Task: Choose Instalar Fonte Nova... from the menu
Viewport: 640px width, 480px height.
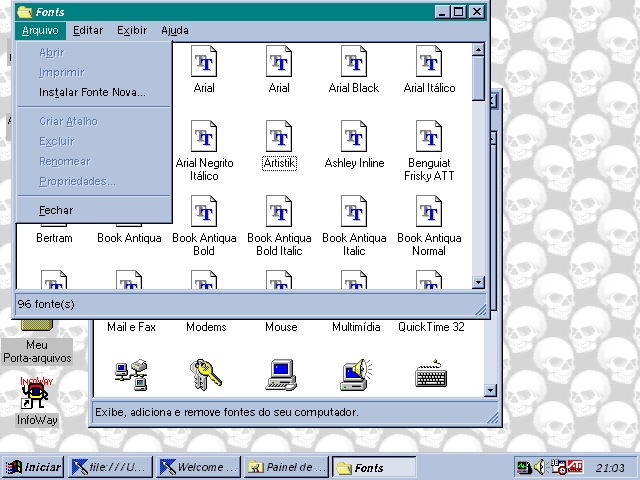Action: 94,92
